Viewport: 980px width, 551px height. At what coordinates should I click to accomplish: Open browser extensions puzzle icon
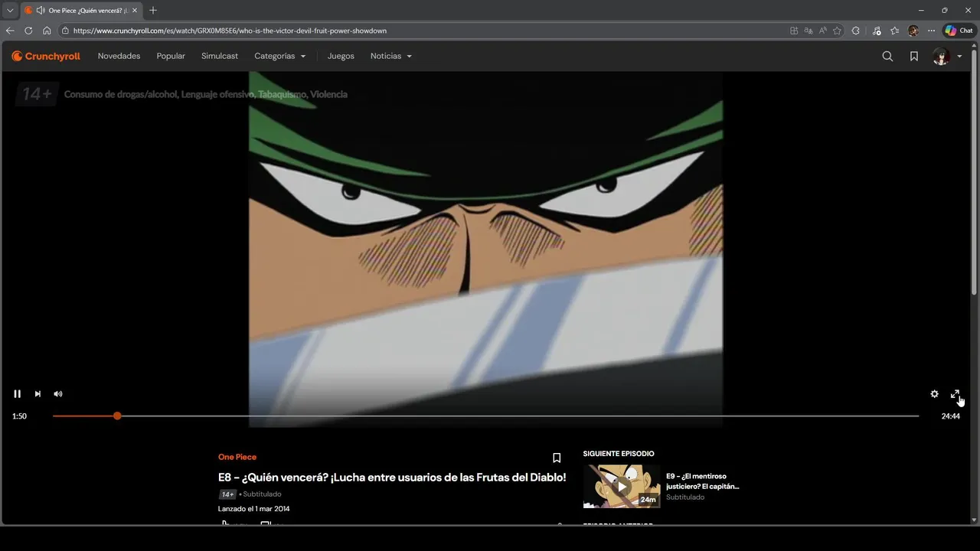click(856, 31)
